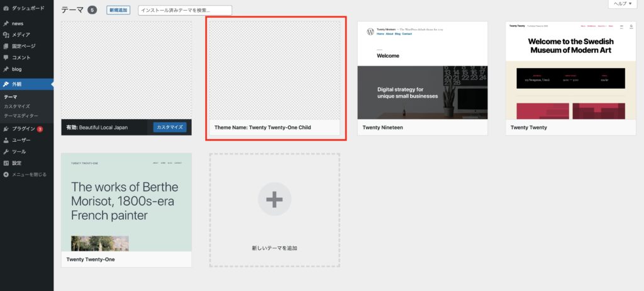644x291 pixels.
Task: Select the Twenty Nineteen theme screenshot
Action: coord(422,71)
